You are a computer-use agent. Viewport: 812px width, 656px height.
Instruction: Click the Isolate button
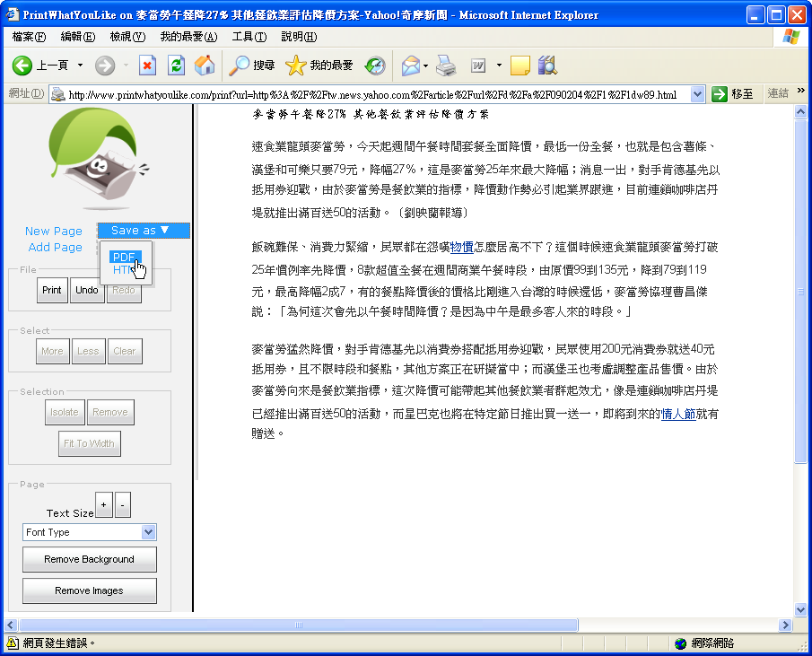[65, 412]
